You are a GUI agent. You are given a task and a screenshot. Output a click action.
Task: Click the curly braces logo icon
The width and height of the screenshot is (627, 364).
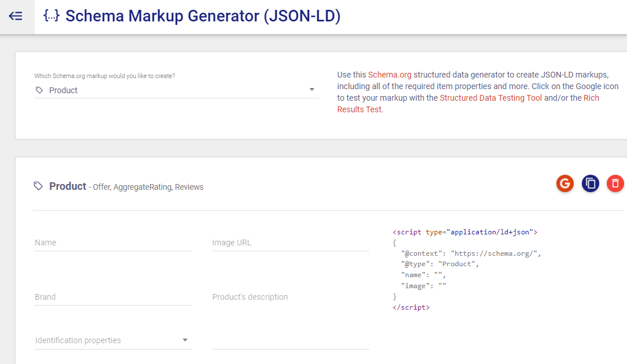tap(52, 16)
